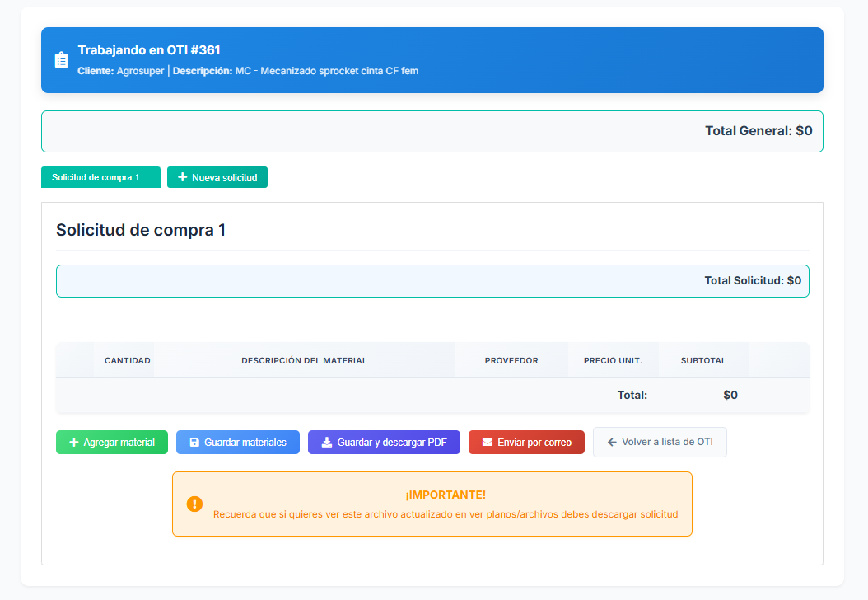Image resolution: width=868 pixels, height=600 pixels.
Task: Click the left arrow icon on Volver
Action: [612, 443]
